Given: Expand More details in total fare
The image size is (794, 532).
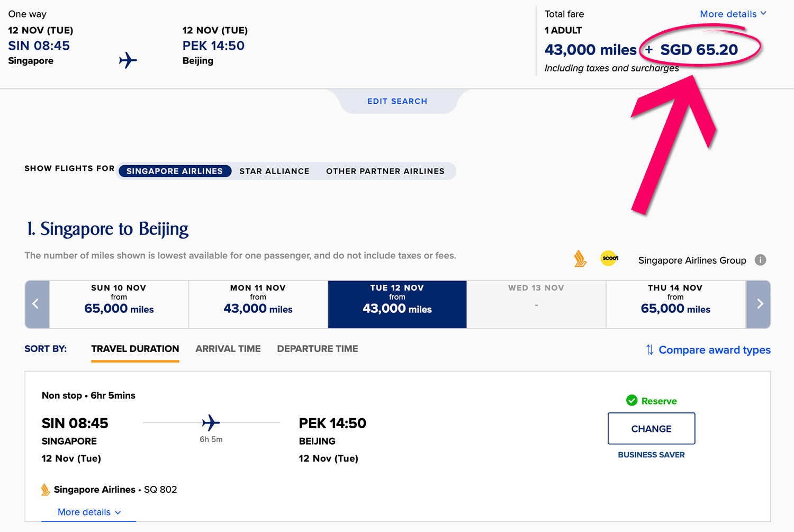Looking at the screenshot, I should 733,14.
